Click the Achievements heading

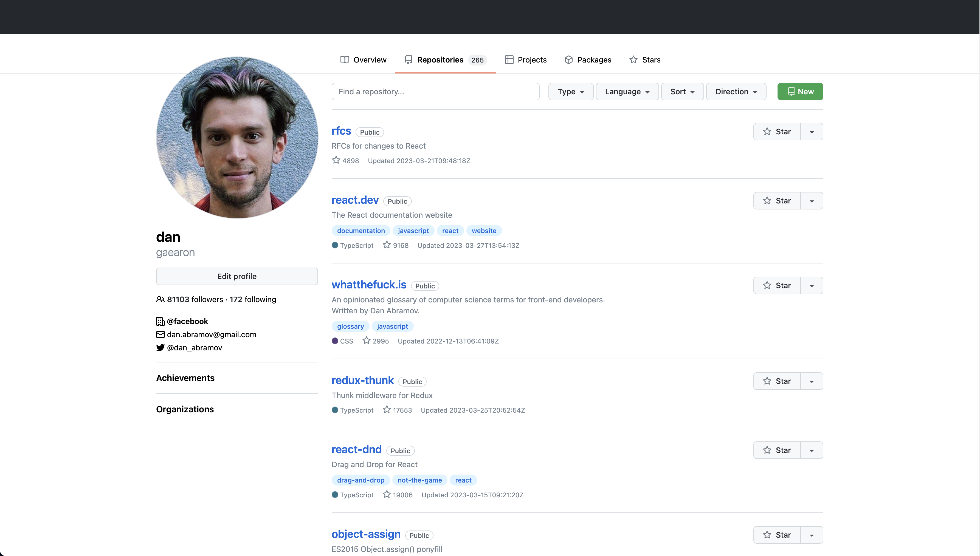coord(185,378)
